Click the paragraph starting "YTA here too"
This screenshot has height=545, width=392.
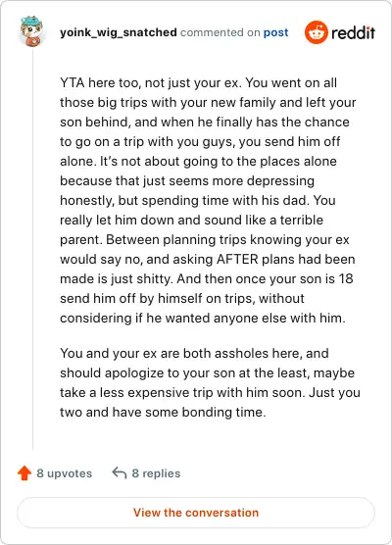tap(209, 200)
